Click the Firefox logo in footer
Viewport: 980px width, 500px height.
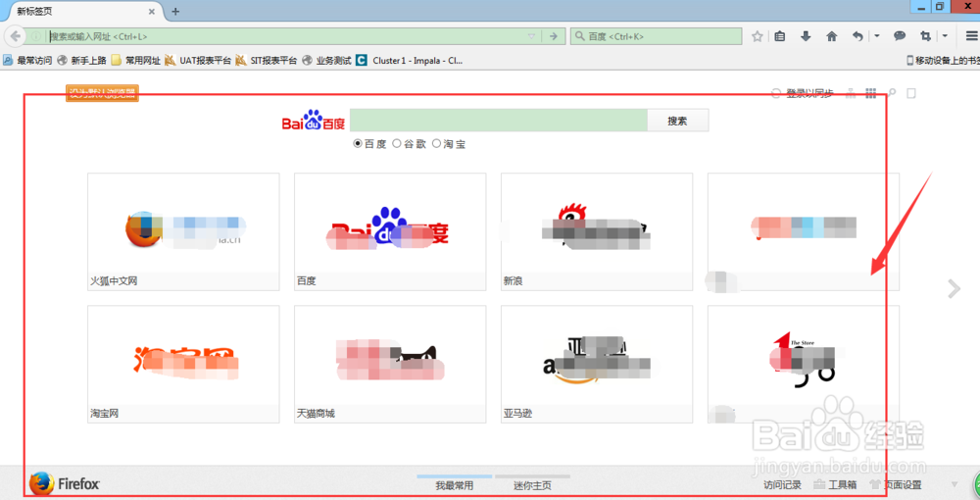pos(65,483)
